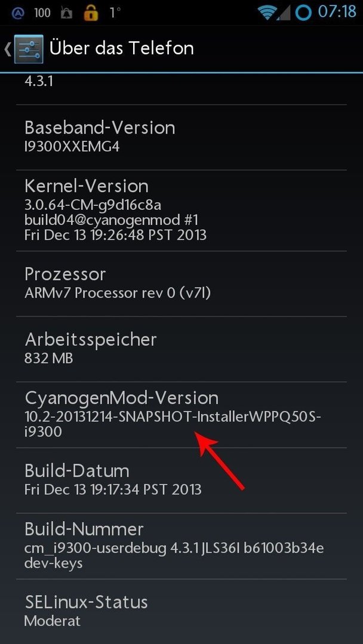The height and width of the screenshot is (644, 363).
Task: Open the Baseband-Version entry
Action: 181,137
